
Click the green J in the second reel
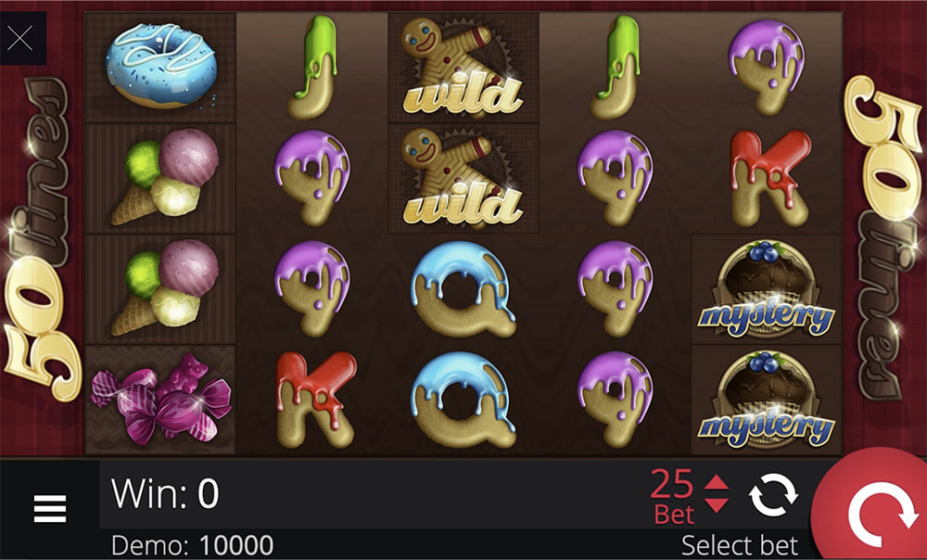click(313, 68)
